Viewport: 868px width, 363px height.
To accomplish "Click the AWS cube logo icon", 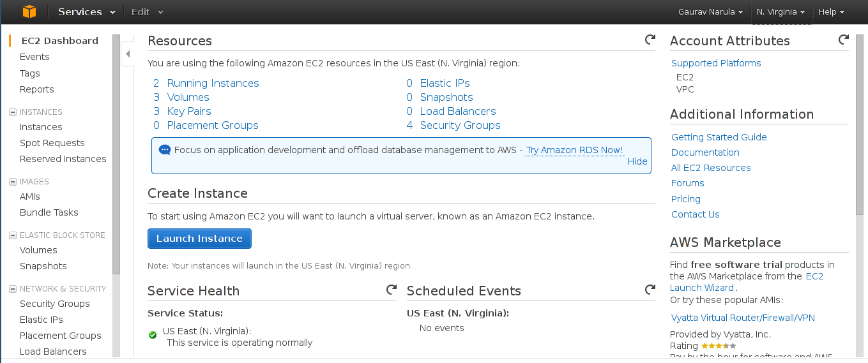I will tap(29, 11).
